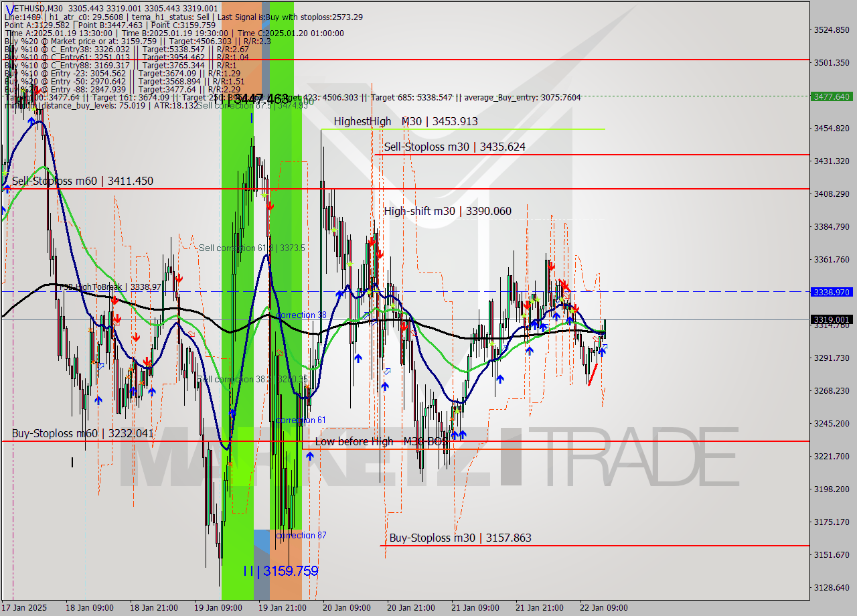Screen dimensions: 857x616
Task: Click the '20 Jan 09:00' time axis label
Action: pos(347,608)
